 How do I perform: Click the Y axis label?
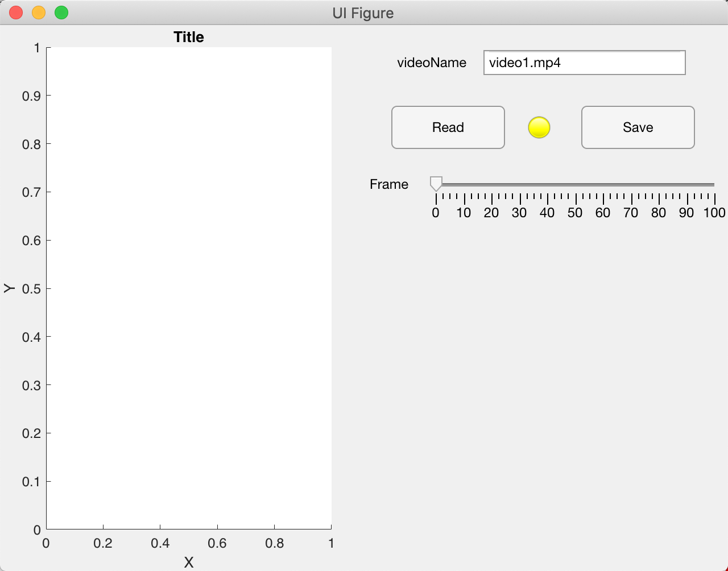[10, 288]
